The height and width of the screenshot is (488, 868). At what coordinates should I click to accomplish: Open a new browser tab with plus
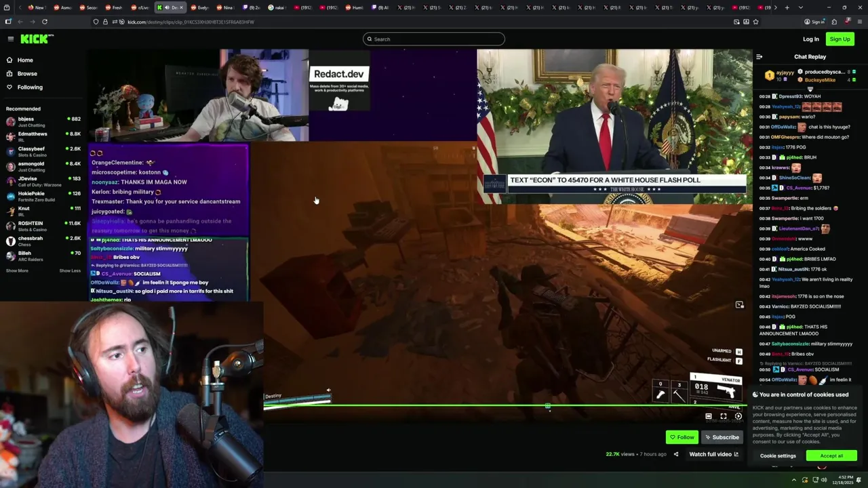[x=787, y=7]
